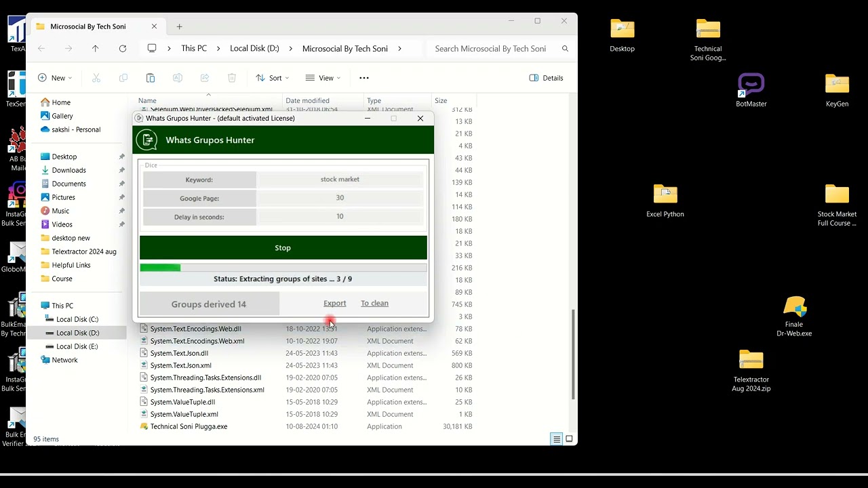Screen dimensions: 868x488
Task: Click the Delay in seconds field
Action: coord(340,217)
